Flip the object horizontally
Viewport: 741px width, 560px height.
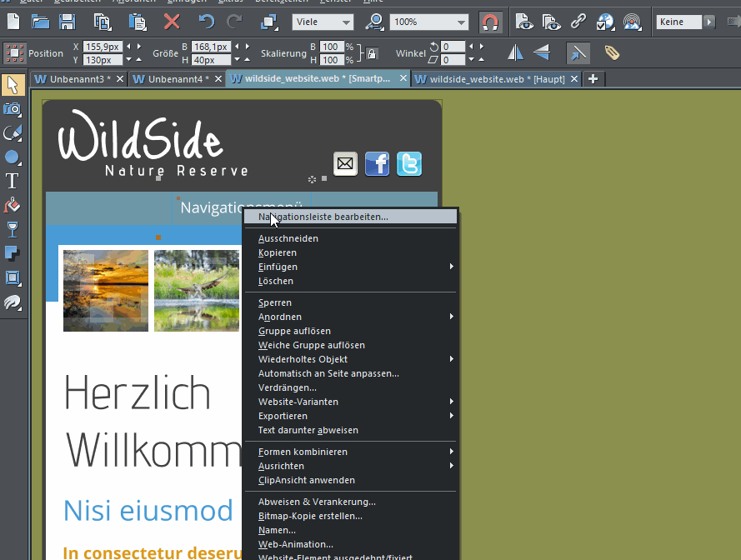515,53
